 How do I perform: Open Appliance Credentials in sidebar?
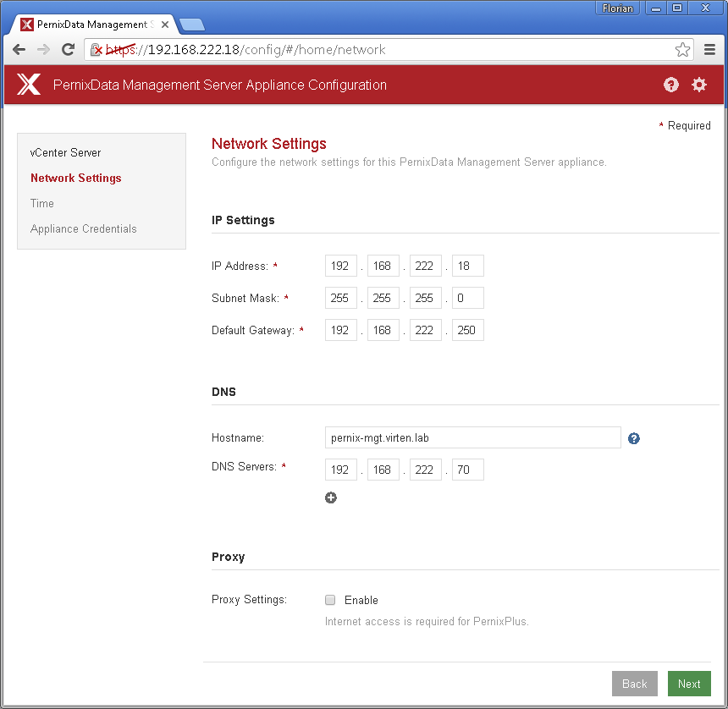(x=84, y=228)
